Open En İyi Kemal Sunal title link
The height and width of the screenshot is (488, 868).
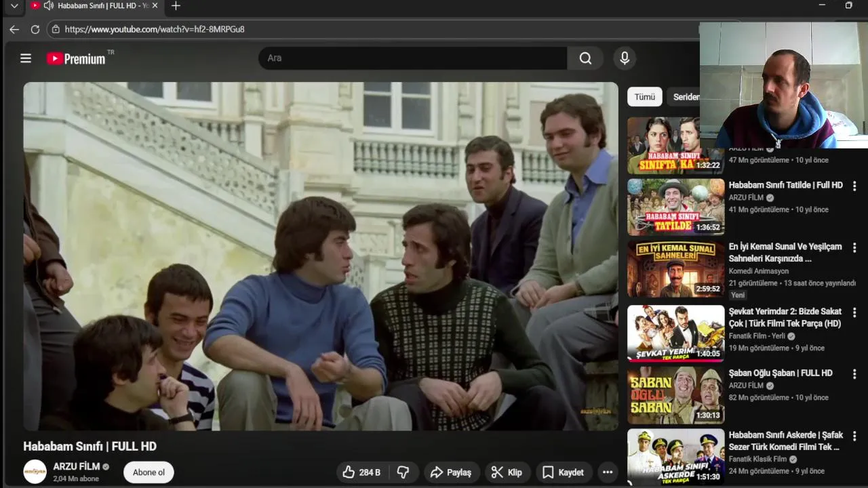tap(785, 252)
